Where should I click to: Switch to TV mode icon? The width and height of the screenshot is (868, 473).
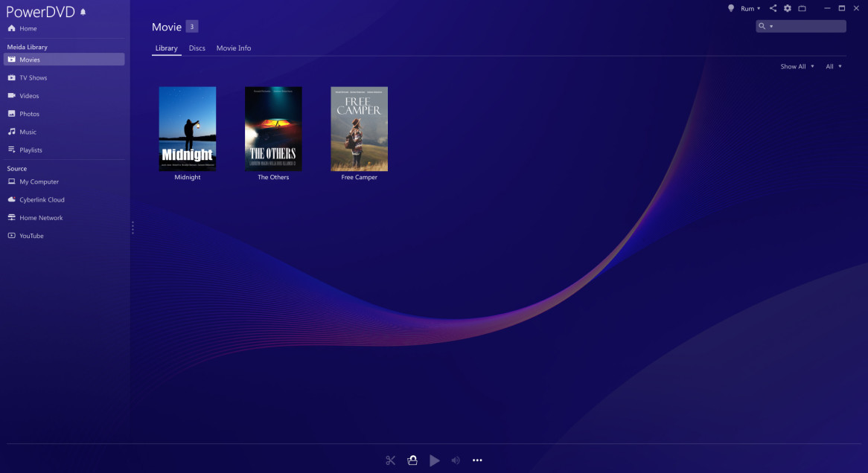click(x=802, y=8)
